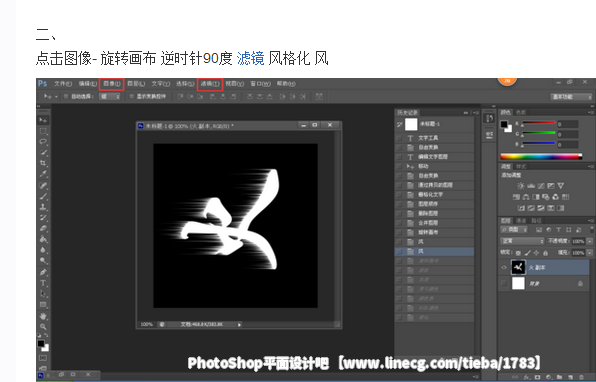Select the Rectangular Marquee tool
The height and width of the screenshot is (382, 596).
point(43,131)
